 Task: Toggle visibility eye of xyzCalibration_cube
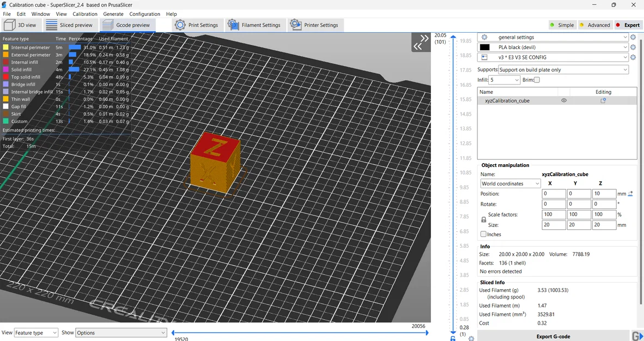564,100
